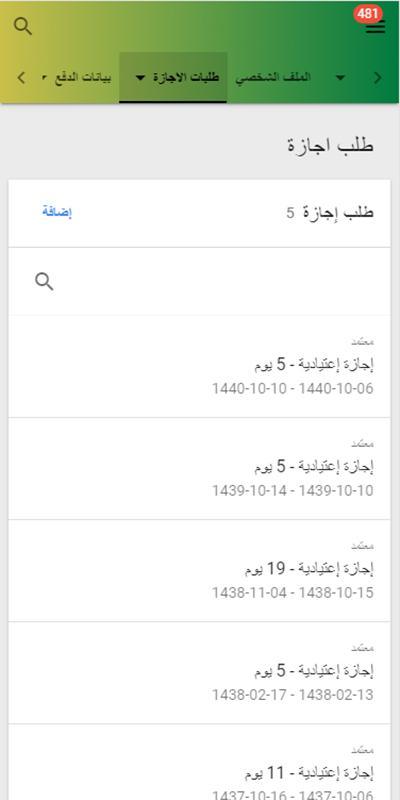The width and height of the screenshot is (400, 800).
Task: Open the leave request dated 1440-10-06
Action: 199,366
